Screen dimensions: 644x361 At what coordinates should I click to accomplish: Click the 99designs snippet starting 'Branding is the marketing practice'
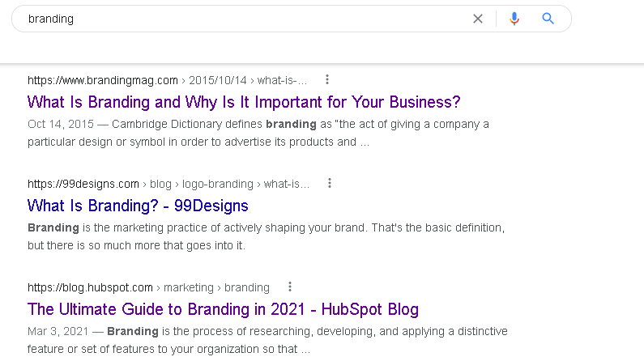tap(267, 236)
